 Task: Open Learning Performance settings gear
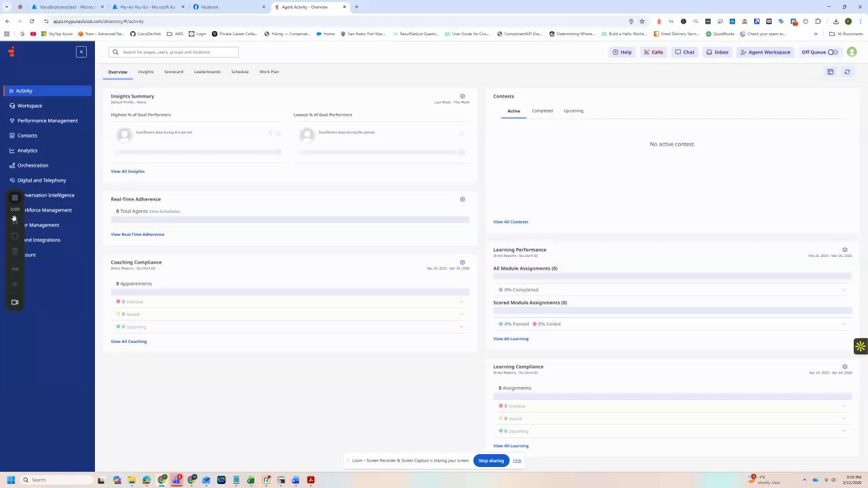click(x=845, y=250)
